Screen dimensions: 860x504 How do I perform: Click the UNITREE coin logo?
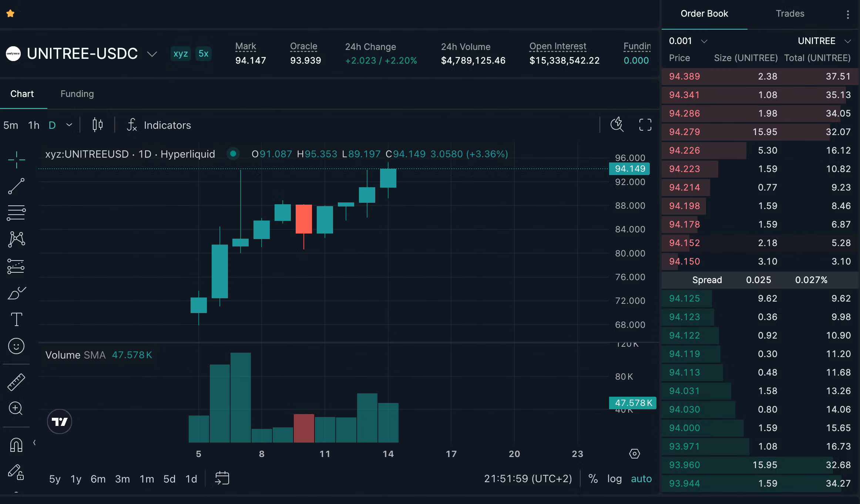pos(13,54)
